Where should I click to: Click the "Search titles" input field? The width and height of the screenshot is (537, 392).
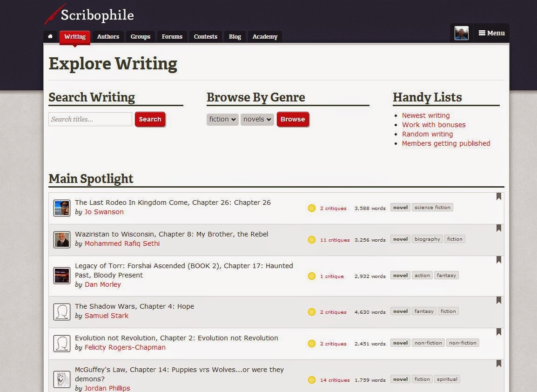pos(90,119)
